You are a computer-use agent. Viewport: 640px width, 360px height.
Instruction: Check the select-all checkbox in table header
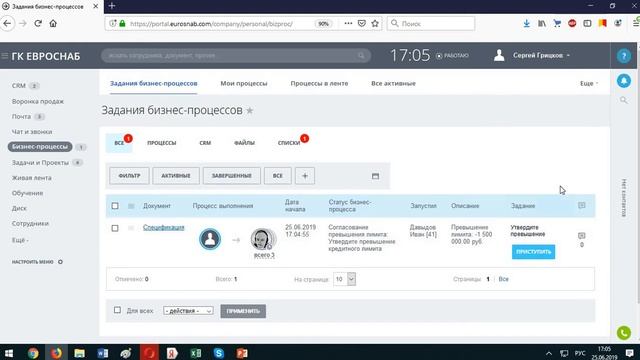coord(115,206)
